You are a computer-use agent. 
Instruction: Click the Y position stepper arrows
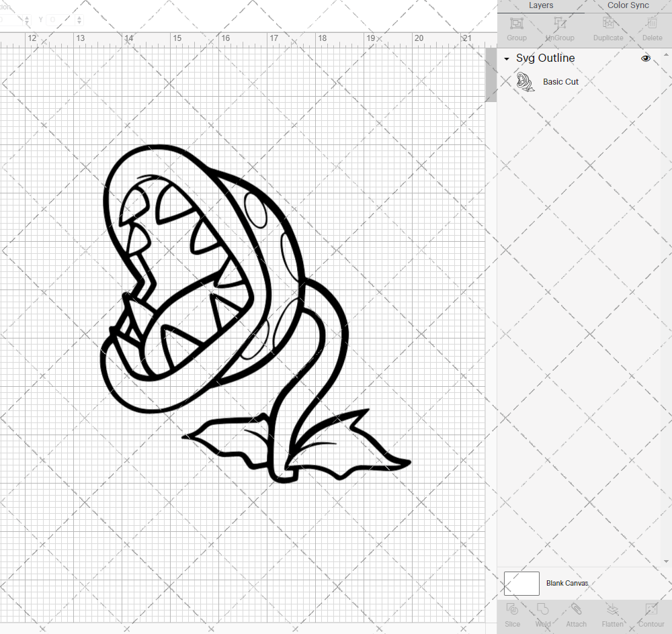tap(79, 19)
